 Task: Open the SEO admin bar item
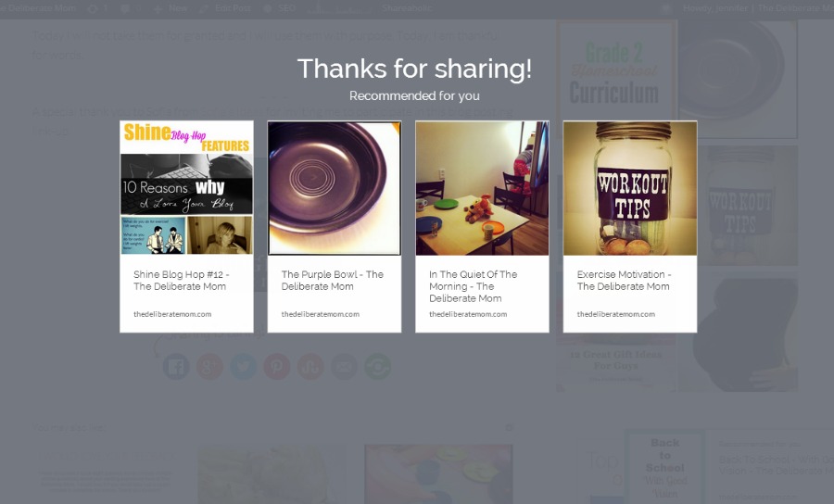(280, 8)
